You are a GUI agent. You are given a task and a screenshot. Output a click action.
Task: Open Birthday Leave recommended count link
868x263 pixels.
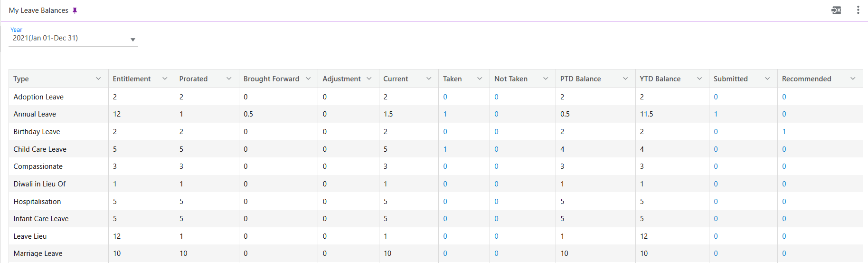(x=784, y=132)
